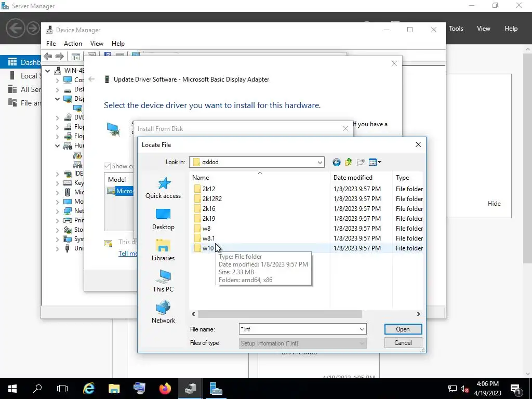Image resolution: width=532 pixels, height=399 pixels.
Task: Create new folder in Locate File dialog
Action: point(361,162)
